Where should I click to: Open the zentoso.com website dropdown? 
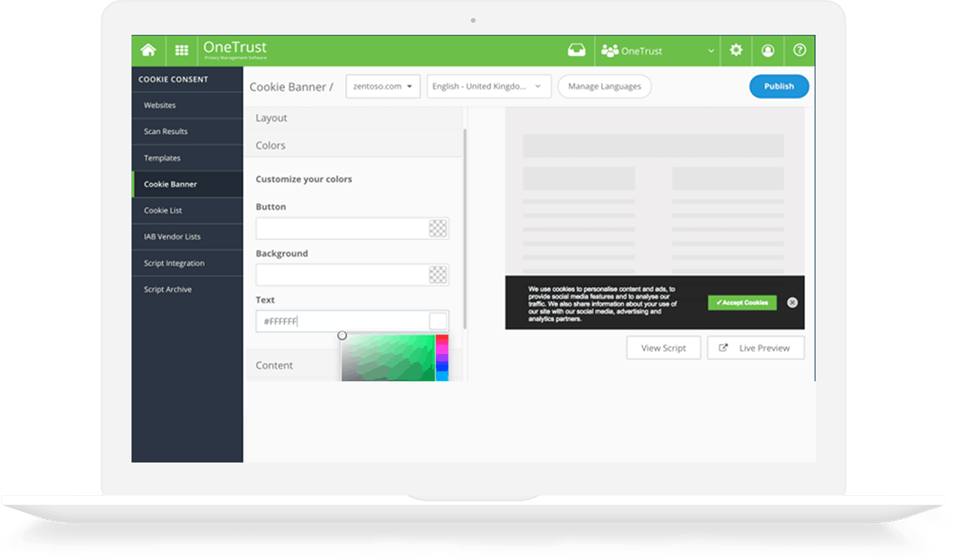coord(383,87)
